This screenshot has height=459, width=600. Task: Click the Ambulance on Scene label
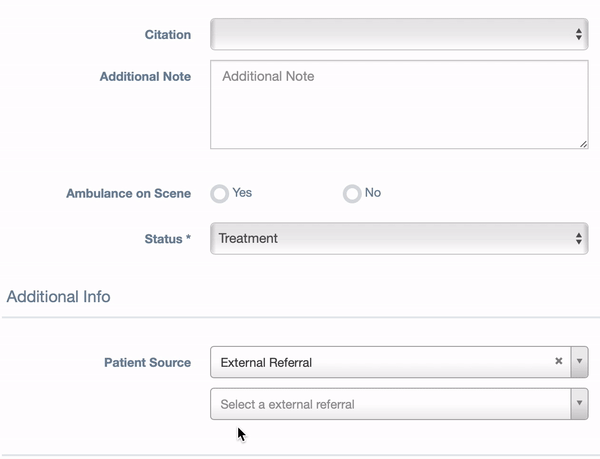[129, 193]
